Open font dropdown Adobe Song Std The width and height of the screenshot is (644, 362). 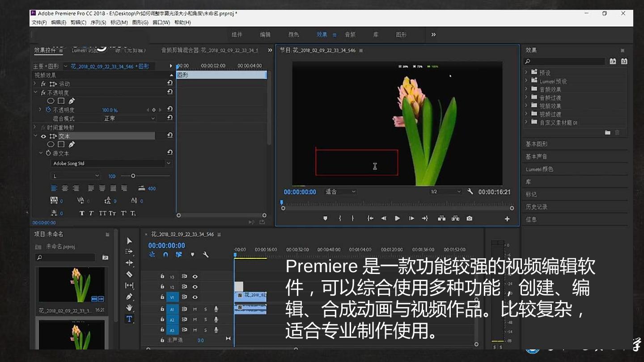[x=111, y=164]
